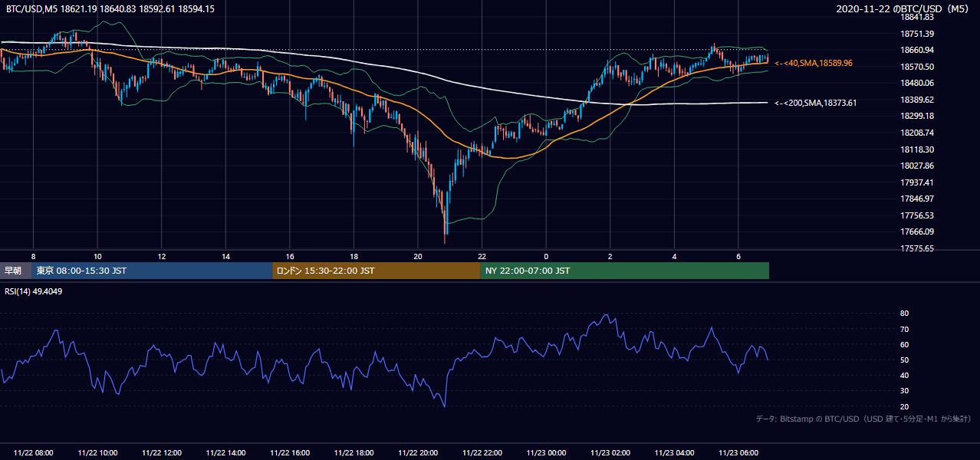Click the upper chart hour tick 0
The width and height of the screenshot is (980, 460).
pyautogui.click(x=546, y=255)
